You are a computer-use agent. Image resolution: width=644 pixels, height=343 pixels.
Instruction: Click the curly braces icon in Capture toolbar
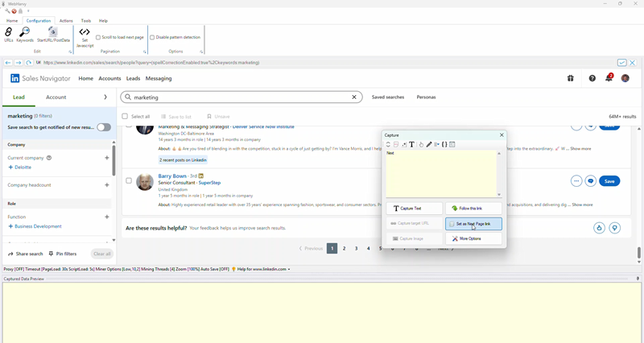coord(444,145)
